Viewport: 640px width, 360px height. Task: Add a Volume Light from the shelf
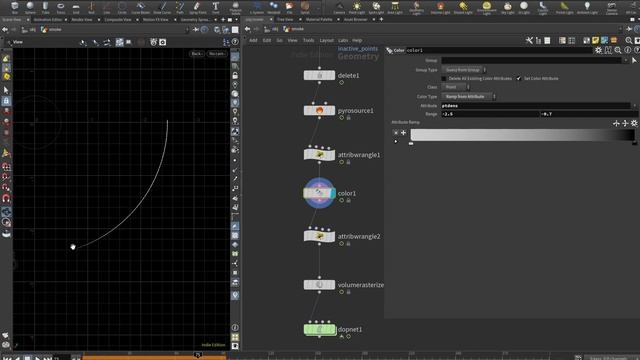coord(440,7)
